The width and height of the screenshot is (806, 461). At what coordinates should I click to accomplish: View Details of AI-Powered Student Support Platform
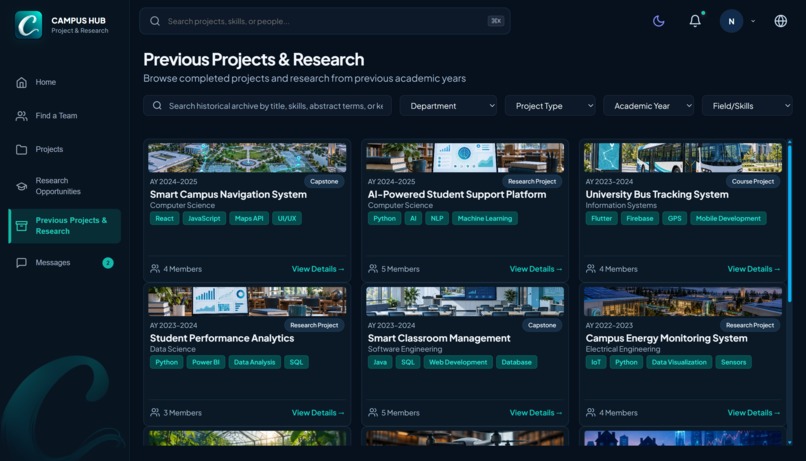pyautogui.click(x=536, y=269)
